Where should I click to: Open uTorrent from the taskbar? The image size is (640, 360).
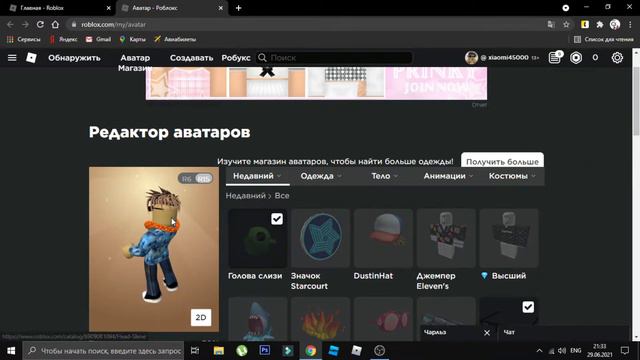(x=242, y=351)
